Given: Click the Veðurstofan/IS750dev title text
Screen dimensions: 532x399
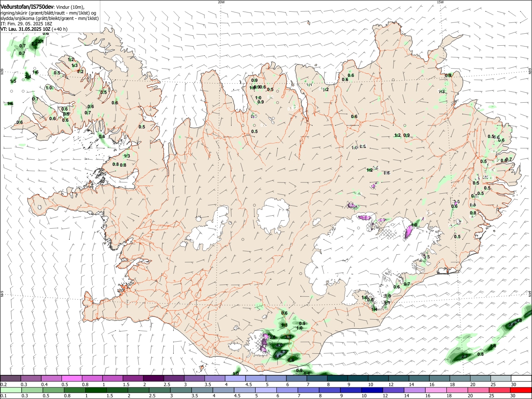Looking at the screenshot, I should click(27, 7).
